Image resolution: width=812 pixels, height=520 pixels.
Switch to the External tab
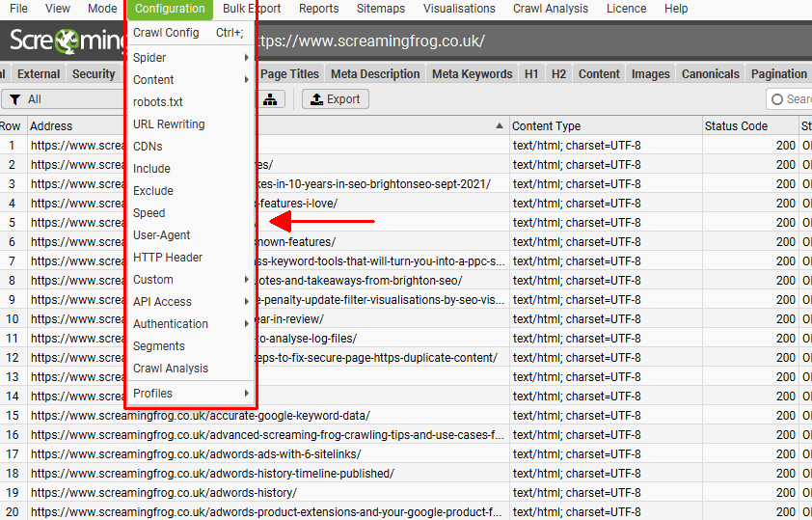[39, 74]
